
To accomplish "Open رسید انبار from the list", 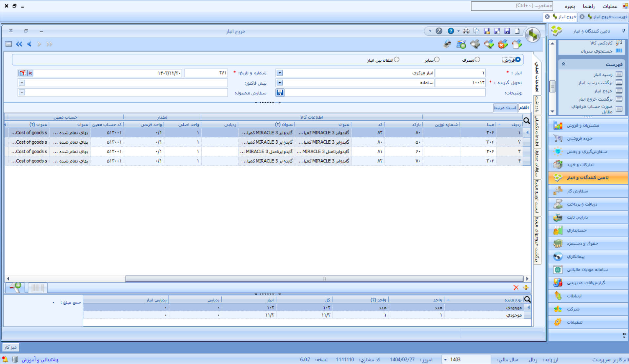I will (x=603, y=74).
